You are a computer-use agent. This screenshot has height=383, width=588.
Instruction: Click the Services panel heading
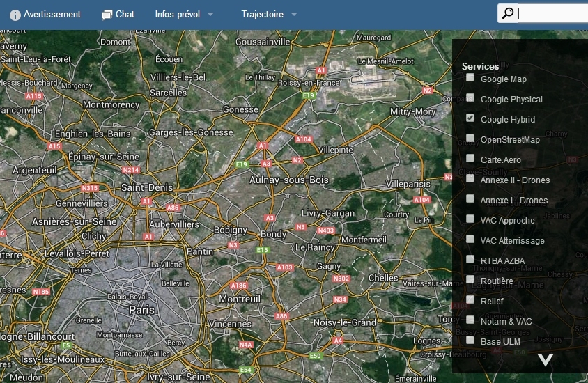pos(480,66)
